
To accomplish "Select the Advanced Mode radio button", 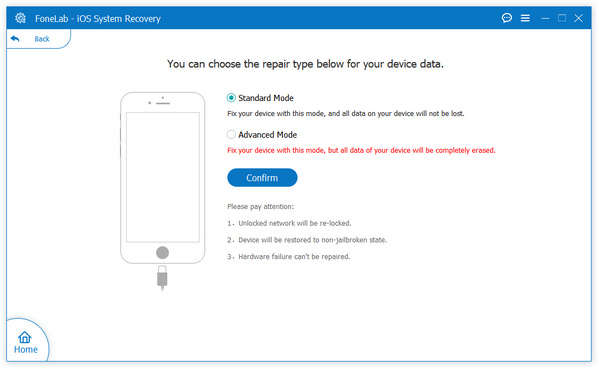I will [x=231, y=134].
